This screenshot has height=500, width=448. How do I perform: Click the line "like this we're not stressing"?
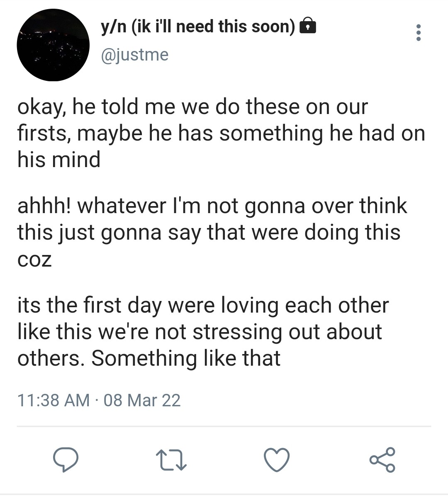tap(200, 332)
